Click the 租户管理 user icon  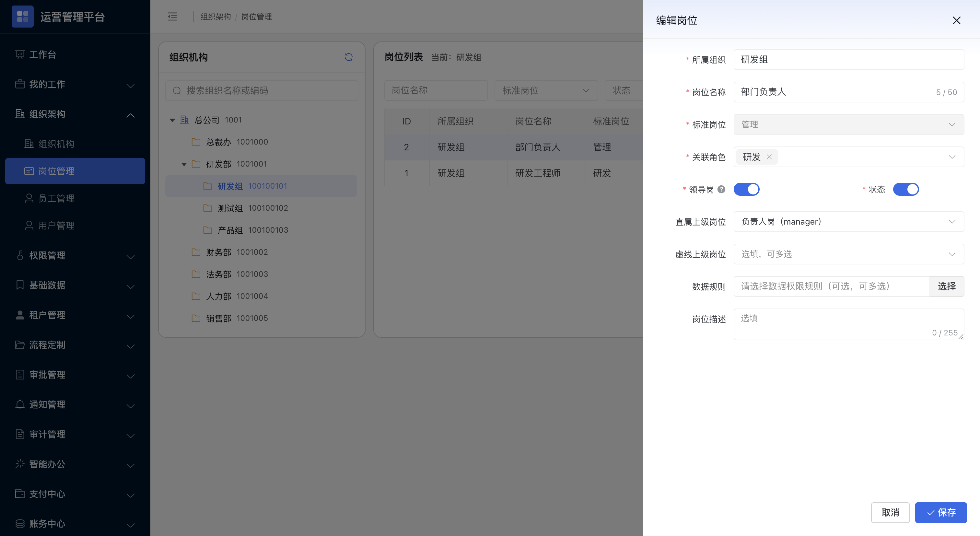20,315
